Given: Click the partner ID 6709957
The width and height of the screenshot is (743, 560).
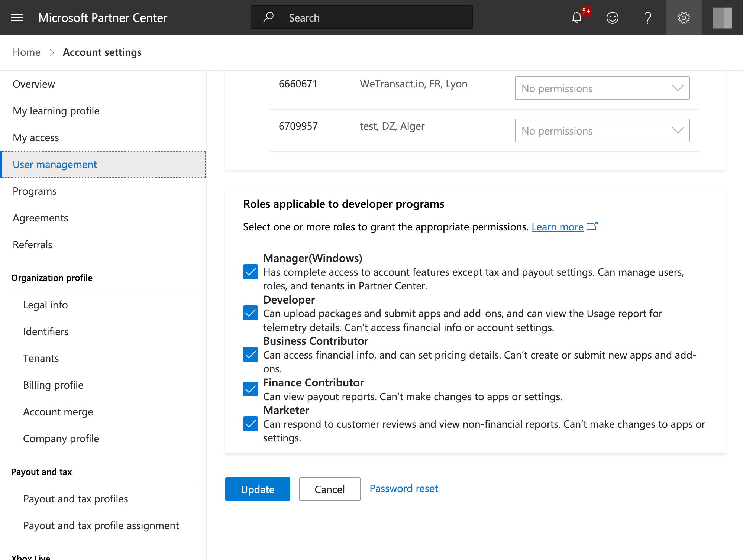Looking at the screenshot, I should 298,126.
